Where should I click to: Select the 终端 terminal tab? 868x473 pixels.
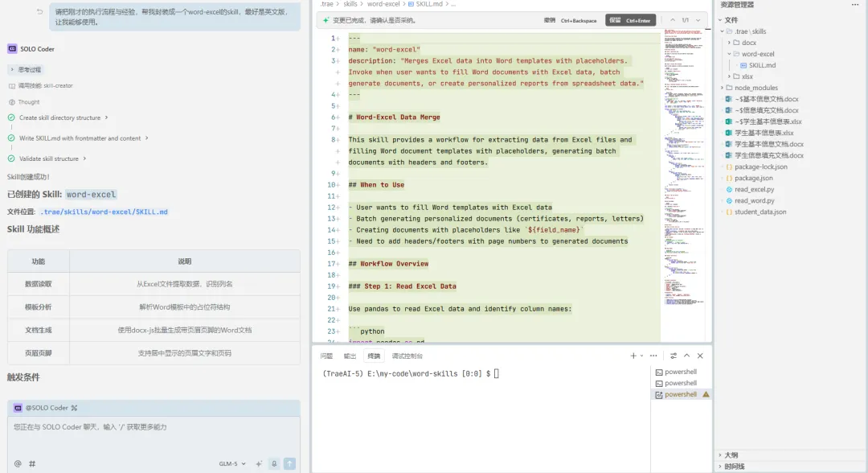tap(375, 356)
